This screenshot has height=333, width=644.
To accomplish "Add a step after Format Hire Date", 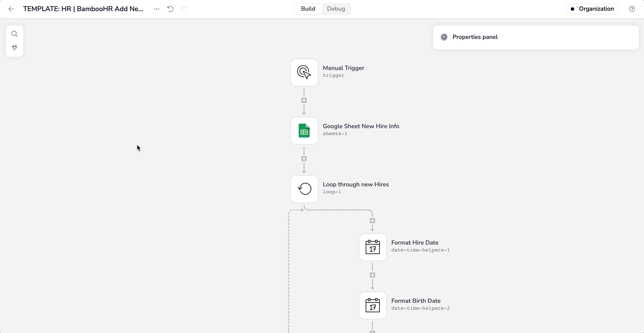I will (x=372, y=274).
